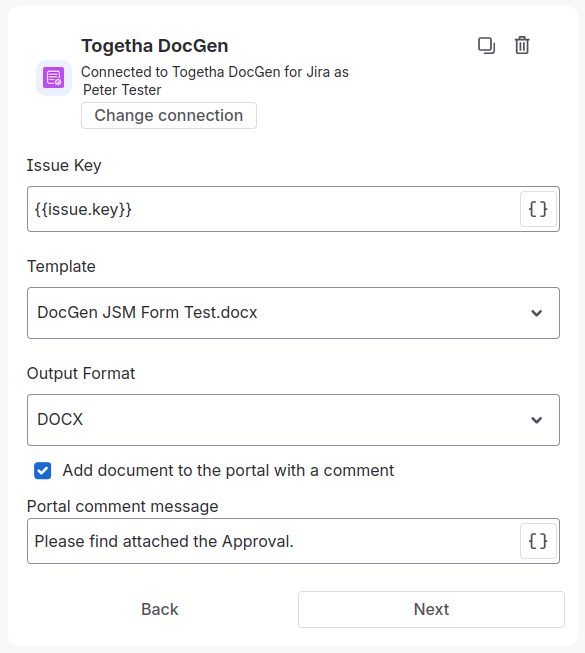Click the 'Peter Tester' user name
The image size is (585, 653).
tap(122, 90)
